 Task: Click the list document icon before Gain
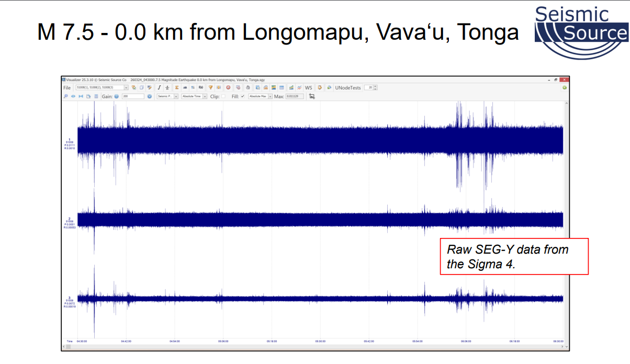point(96,96)
